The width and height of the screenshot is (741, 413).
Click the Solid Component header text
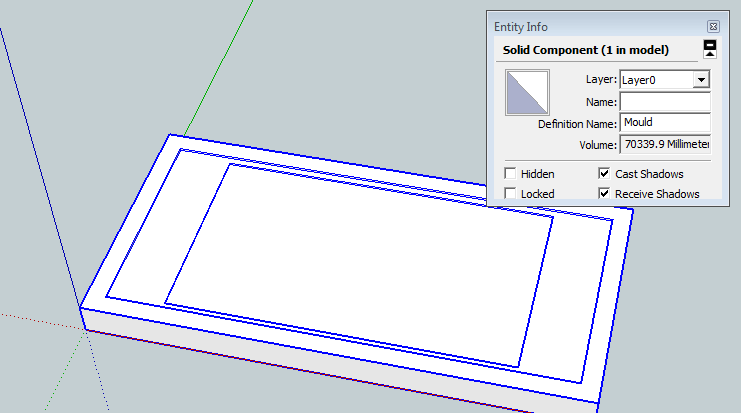point(585,49)
